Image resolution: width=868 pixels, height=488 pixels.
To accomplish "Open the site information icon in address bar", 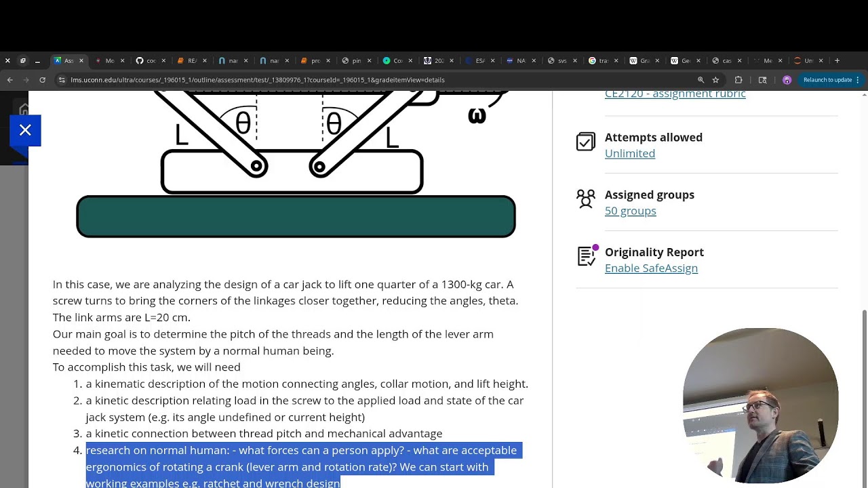I will [x=62, y=80].
